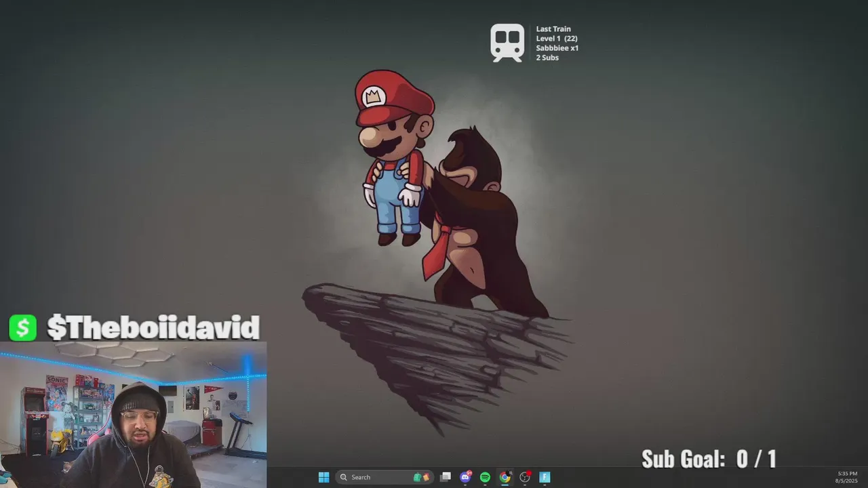Open the clock and date flyout
The image size is (868, 488).
(848, 477)
